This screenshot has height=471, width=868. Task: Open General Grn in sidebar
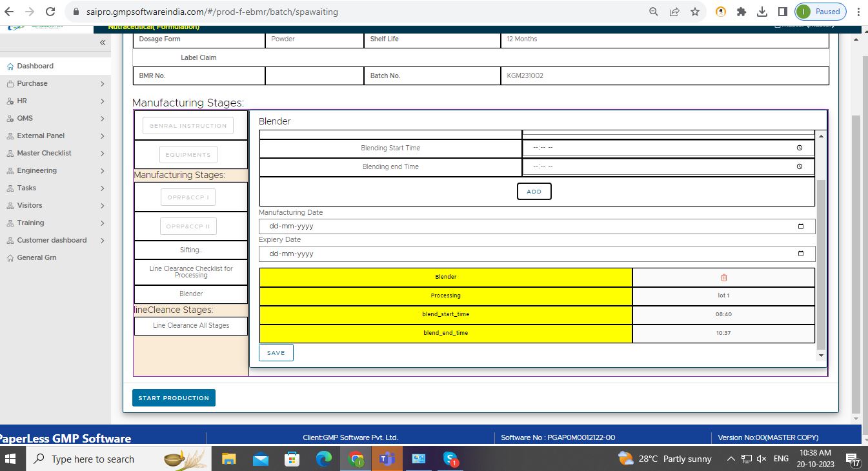click(x=37, y=257)
